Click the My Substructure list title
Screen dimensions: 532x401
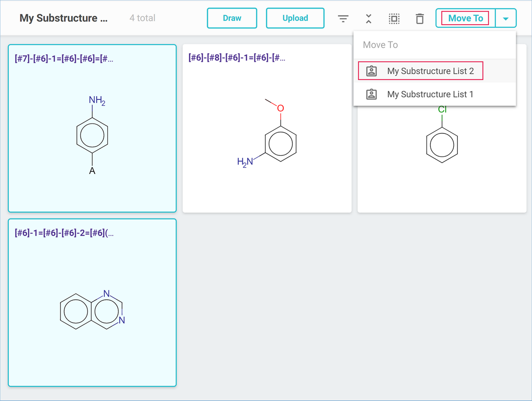click(x=64, y=18)
